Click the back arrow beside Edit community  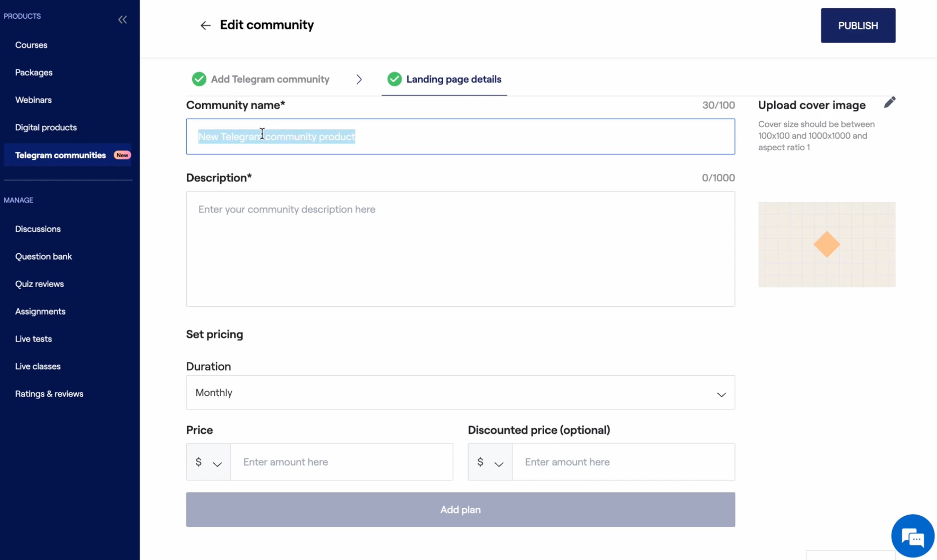tap(205, 25)
